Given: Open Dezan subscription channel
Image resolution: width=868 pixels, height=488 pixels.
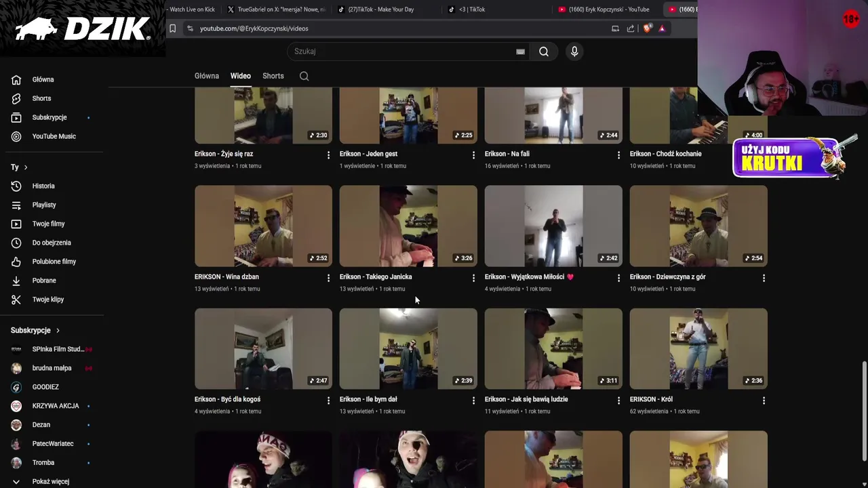Looking at the screenshot, I should pyautogui.click(x=41, y=425).
